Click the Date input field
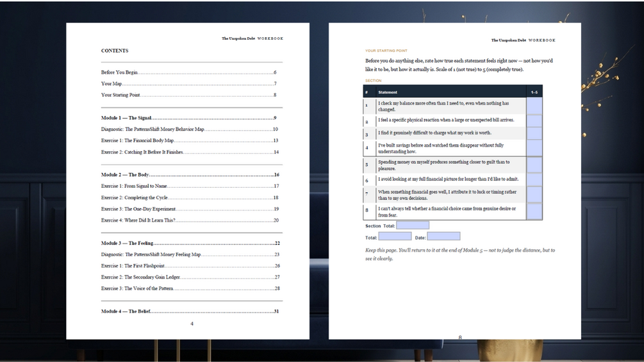 pyautogui.click(x=443, y=236)
